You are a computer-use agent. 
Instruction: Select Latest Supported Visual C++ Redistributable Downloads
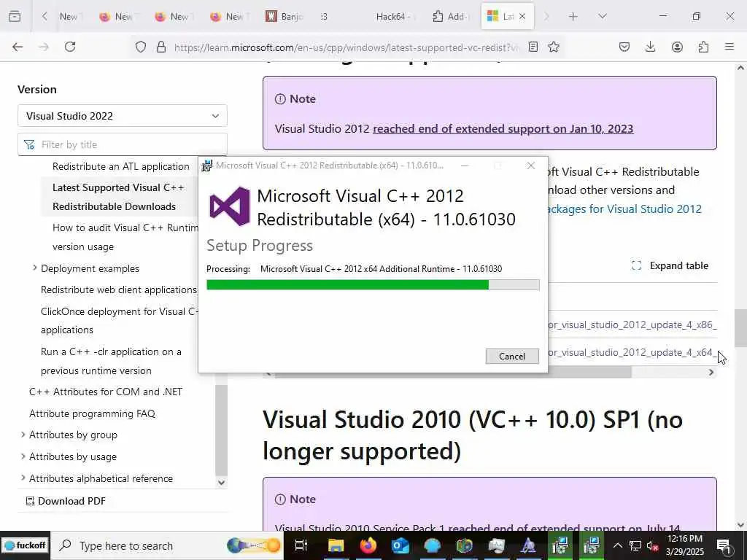[x=119, y=197]
